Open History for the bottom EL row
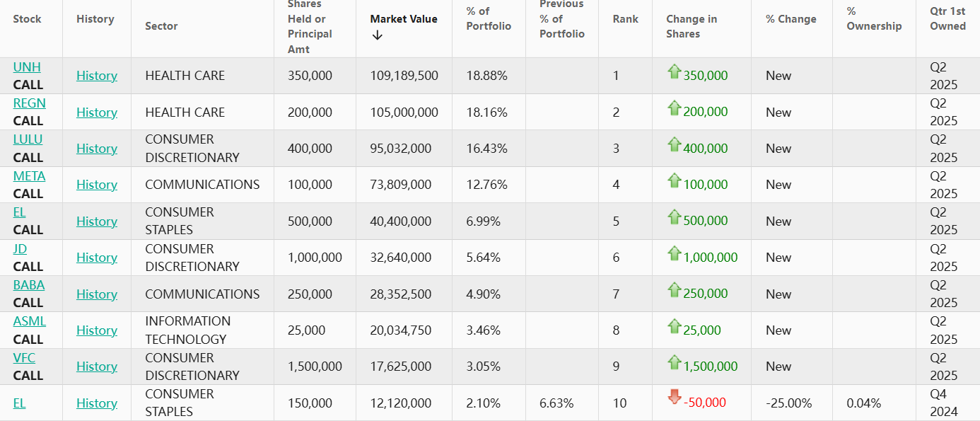The height and width of the screenshot is (421, 980). pos(97,403)
